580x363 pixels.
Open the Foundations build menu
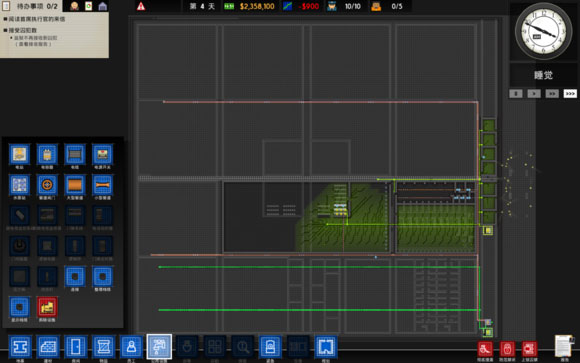click(x=20, y=347)
